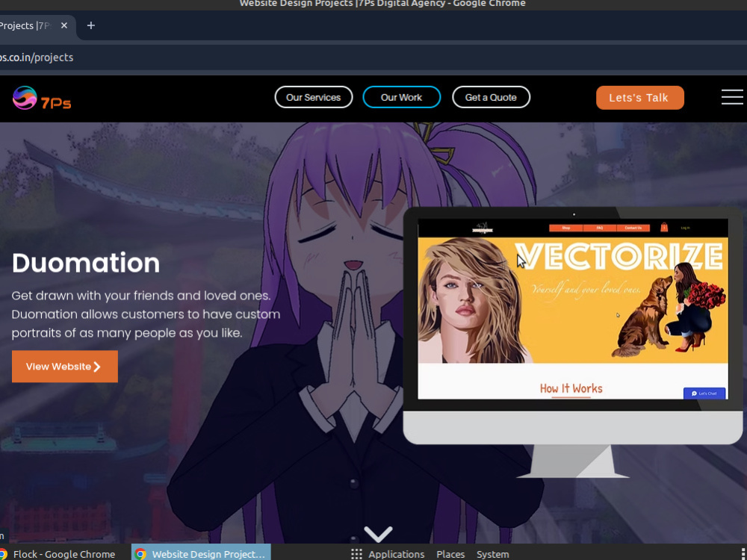Screen dimensions: 747x560
Task: Close the current Chrome tab
Action: [x=64, y=25]
